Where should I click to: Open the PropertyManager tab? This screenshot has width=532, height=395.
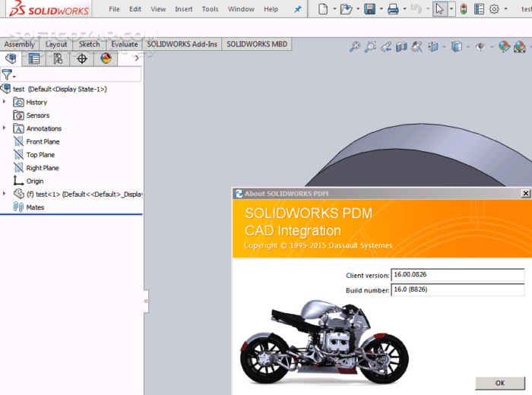34,58
